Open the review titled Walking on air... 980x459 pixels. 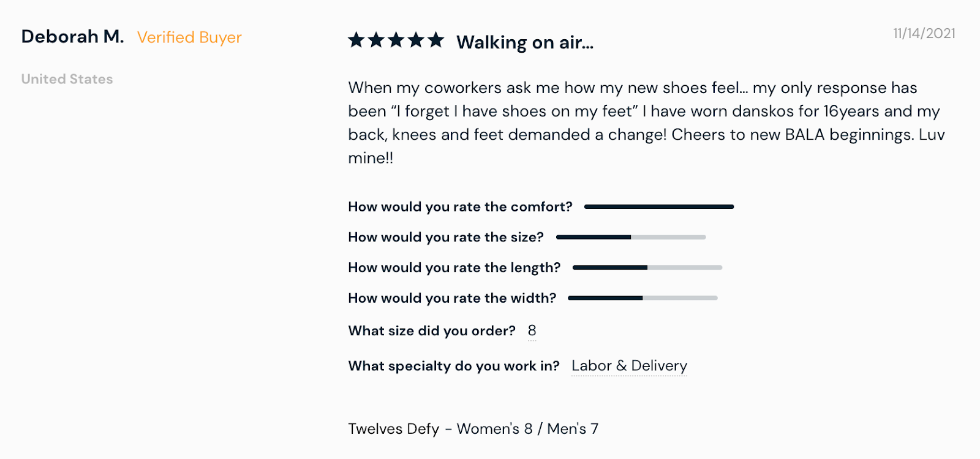click(525, 42)
